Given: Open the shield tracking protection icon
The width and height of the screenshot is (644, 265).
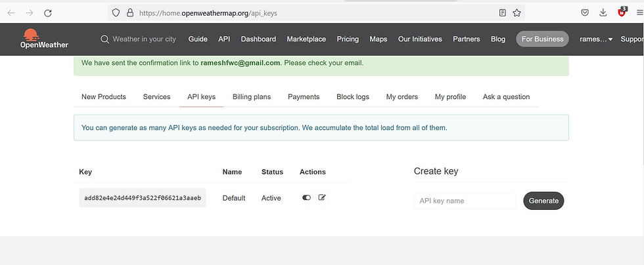Looking at the screenshot, I should tap(116, 12).
